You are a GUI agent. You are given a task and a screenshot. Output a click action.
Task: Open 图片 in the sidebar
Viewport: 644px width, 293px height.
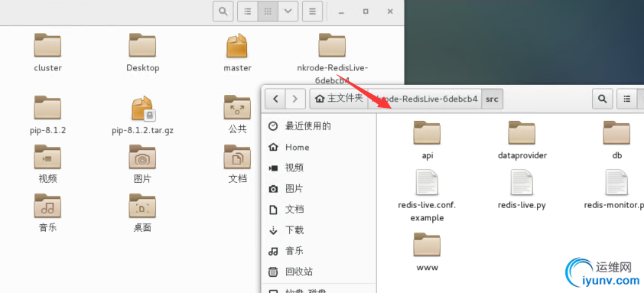point(319,189)
